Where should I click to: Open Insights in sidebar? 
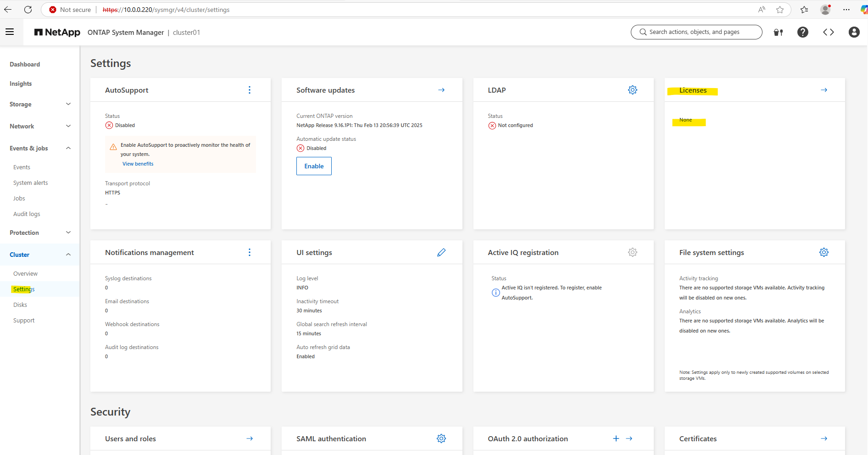21,83
